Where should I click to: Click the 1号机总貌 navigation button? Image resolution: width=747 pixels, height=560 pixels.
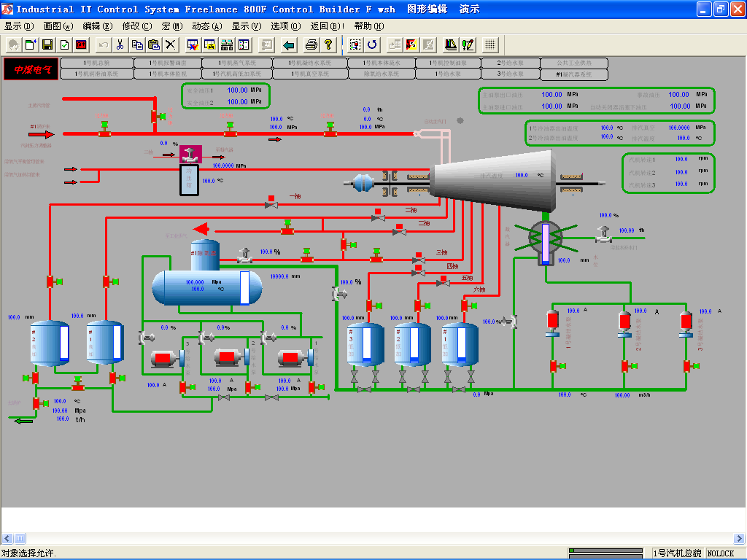coord(97,63)
